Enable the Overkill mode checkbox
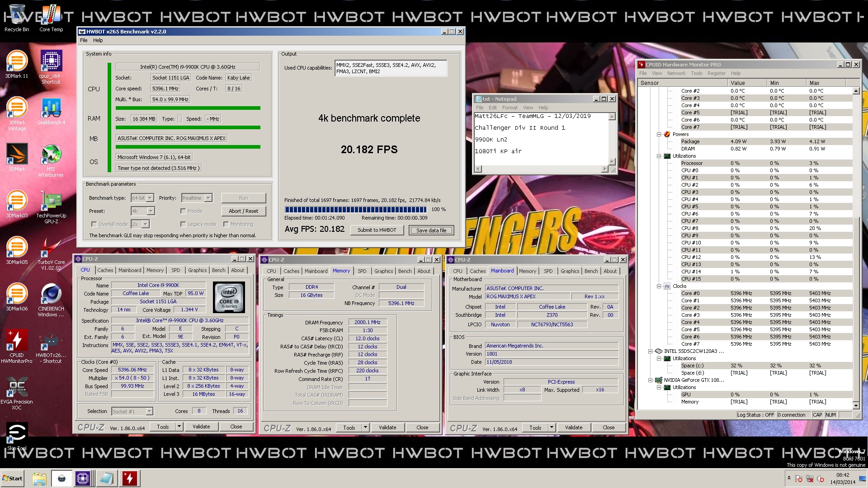This screenshot has height=488, width=868. (x=94, y=224)
